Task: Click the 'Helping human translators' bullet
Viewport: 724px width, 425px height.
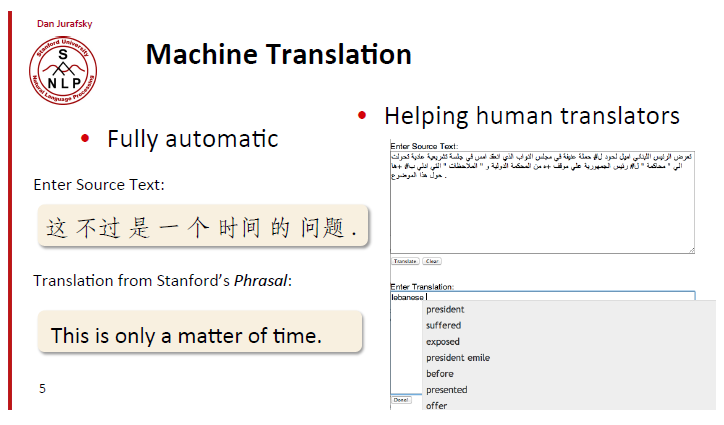Action: pos(531,116)
